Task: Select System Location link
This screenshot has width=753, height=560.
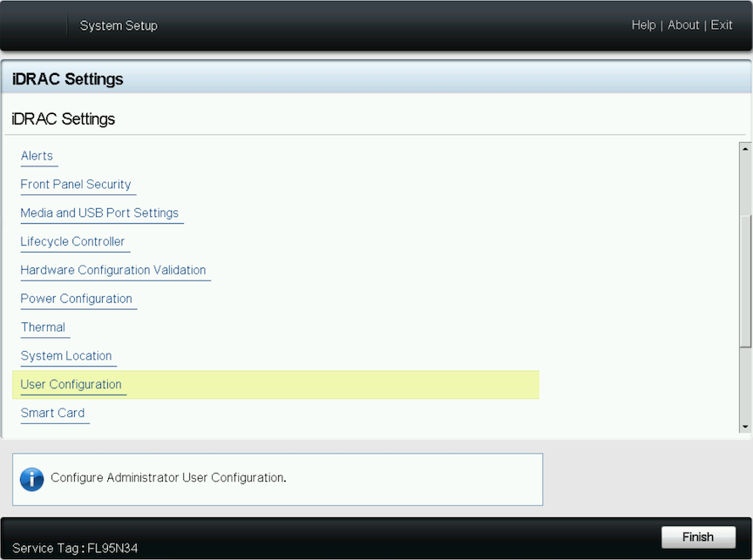Action: (x=66, y=356)
